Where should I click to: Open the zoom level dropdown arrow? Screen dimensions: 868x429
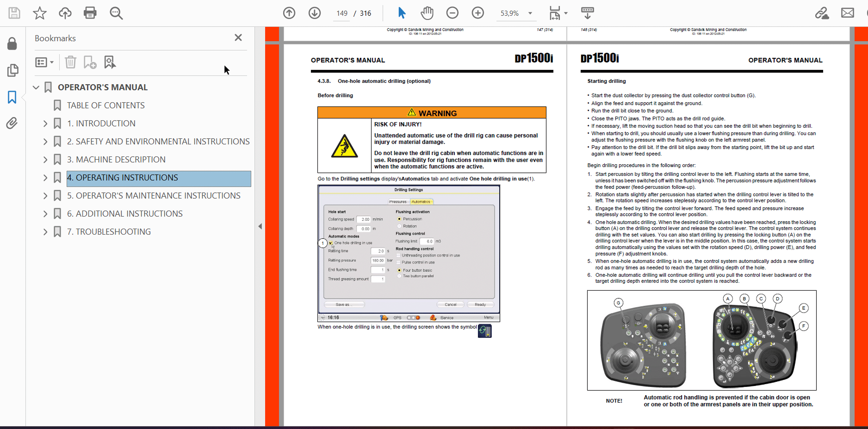pyautogui.click(x=530, y=13)
